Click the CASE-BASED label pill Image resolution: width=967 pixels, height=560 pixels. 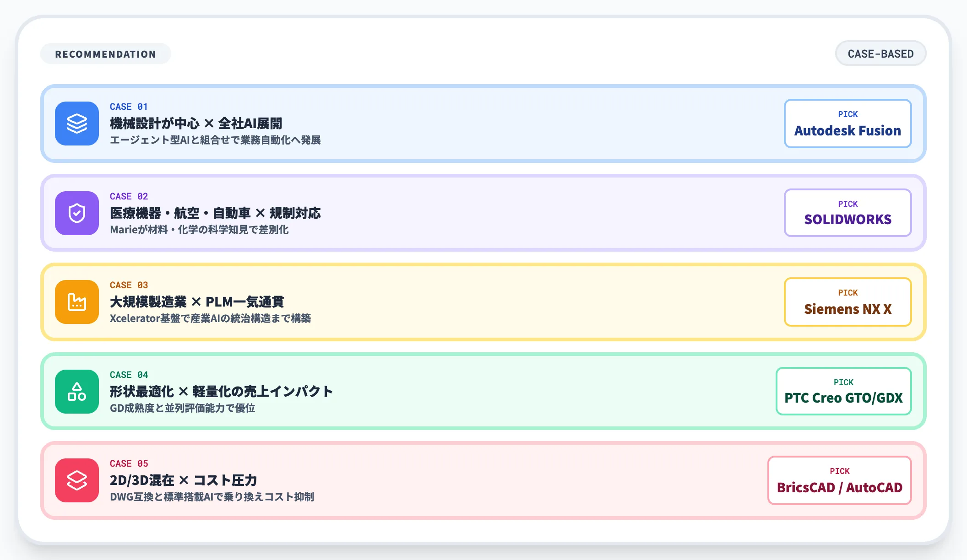coord(880,53)
